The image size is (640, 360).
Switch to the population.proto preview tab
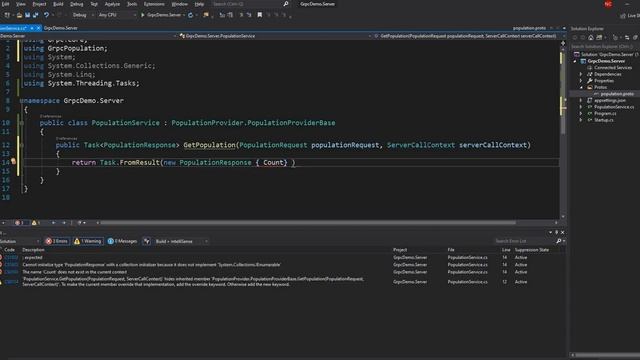(x=529, y=28)
